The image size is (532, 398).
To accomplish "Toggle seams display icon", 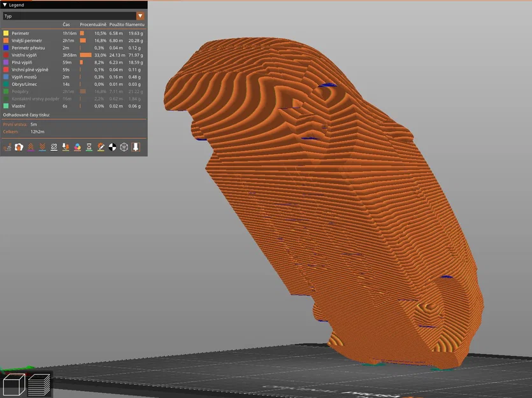I will [x=54, y=146].
